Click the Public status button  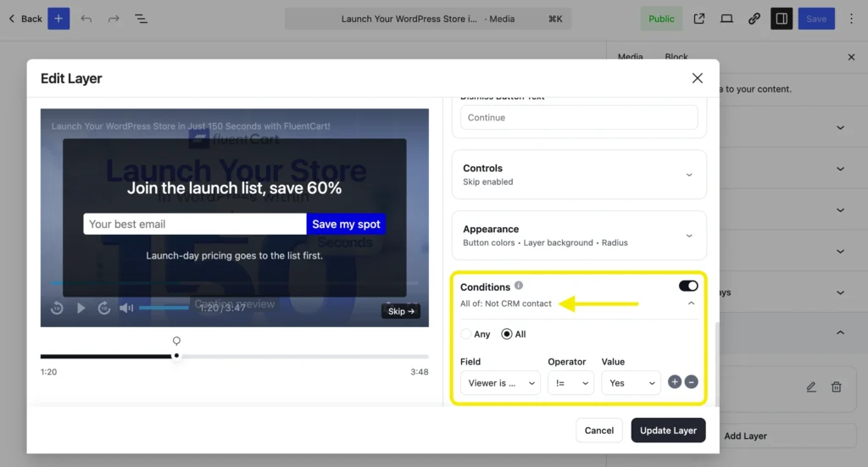pyautogui.click(x=661, y=19)
